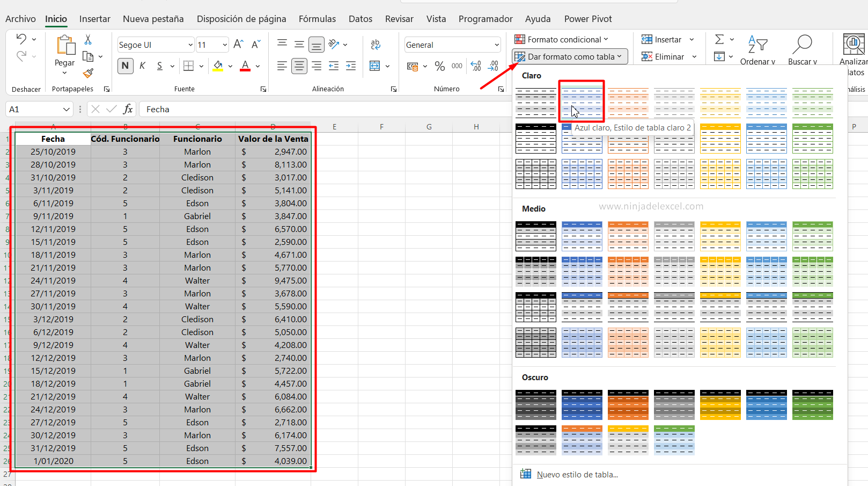The image size is (868, 486).
Task: Toggle Bold (N) formatting
Action: [x=126, y=66]
